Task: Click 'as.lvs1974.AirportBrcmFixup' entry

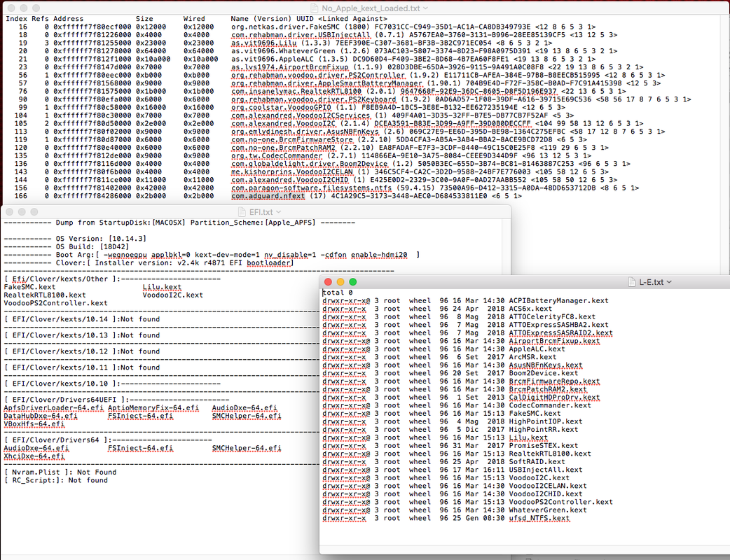Action: (289, 67)
